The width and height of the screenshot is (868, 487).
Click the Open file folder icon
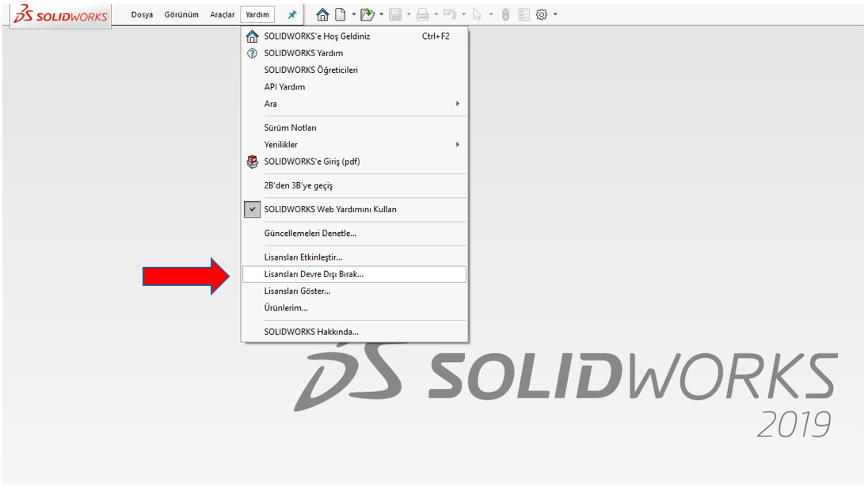point(367,14)
